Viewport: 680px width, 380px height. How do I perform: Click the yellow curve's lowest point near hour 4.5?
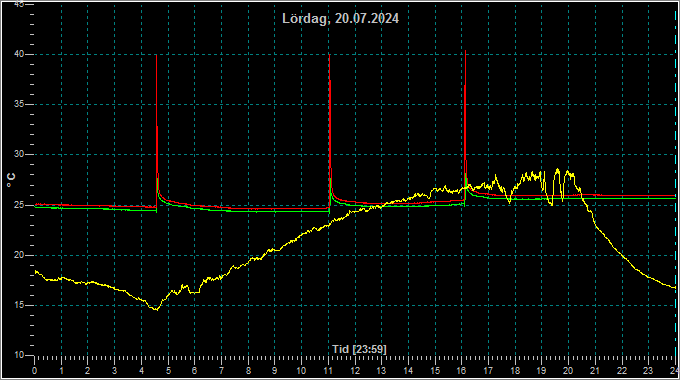156,310
